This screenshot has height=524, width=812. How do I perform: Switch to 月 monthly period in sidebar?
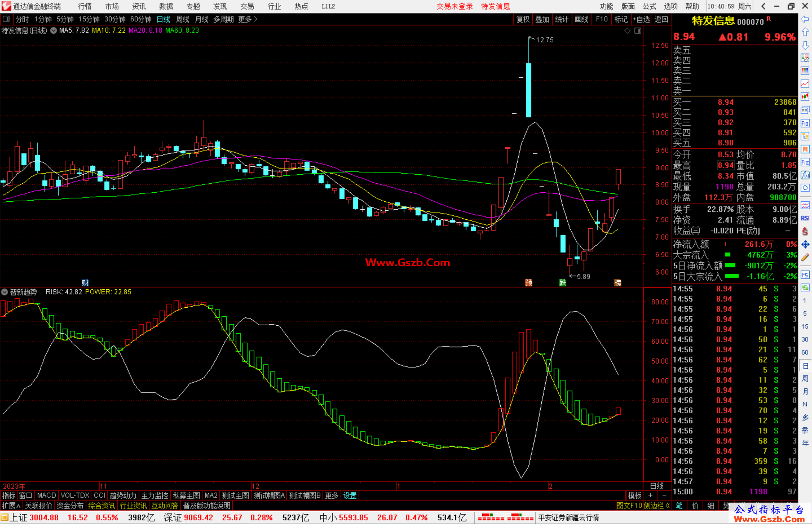click(x=805, y=391)
